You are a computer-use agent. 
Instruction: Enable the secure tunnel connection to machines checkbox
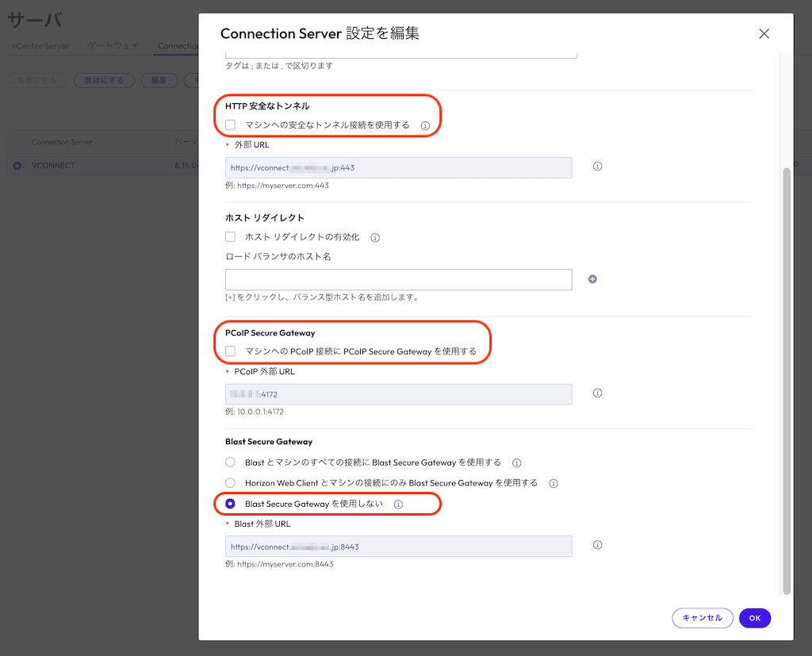(230, 125)
